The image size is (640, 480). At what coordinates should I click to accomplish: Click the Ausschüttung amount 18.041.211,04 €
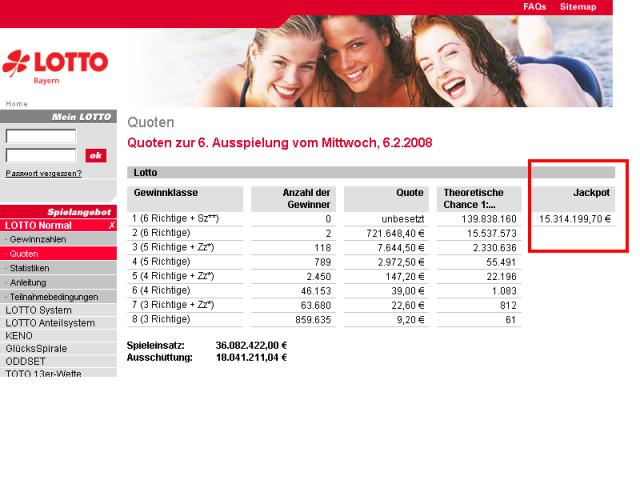click(251, 358)
